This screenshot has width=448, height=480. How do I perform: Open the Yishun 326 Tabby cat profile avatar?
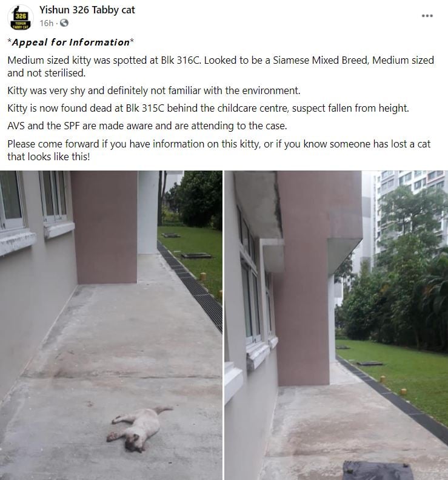click(21, 18)
